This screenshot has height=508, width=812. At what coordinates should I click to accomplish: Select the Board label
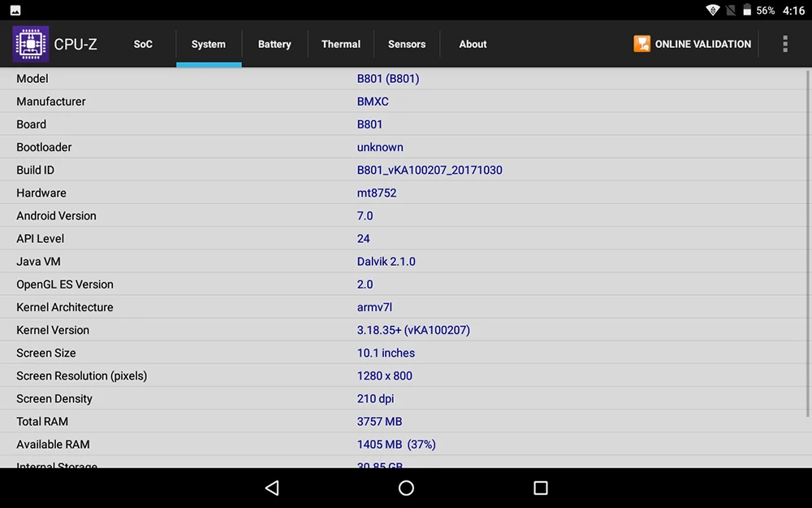point(31,124)
